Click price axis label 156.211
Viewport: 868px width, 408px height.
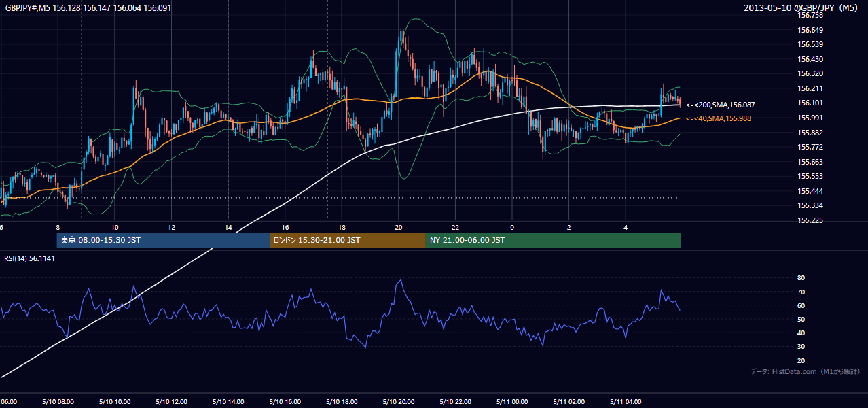tap(810, 88)
